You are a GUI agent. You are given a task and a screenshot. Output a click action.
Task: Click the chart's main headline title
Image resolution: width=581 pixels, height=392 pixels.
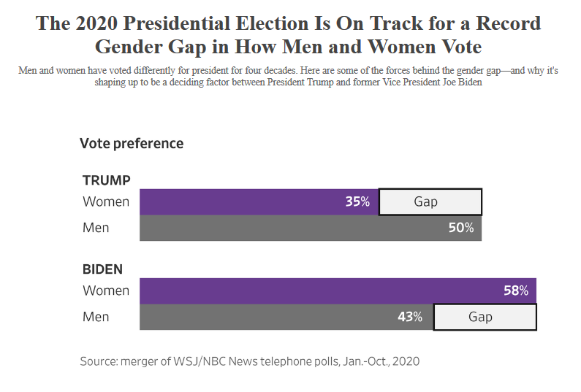[x=289, y=35]
